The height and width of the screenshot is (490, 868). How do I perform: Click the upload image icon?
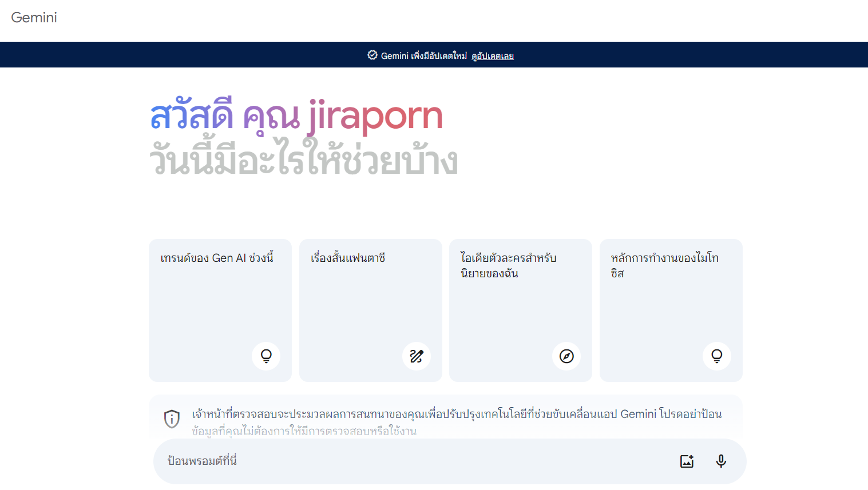coord(687,461)
